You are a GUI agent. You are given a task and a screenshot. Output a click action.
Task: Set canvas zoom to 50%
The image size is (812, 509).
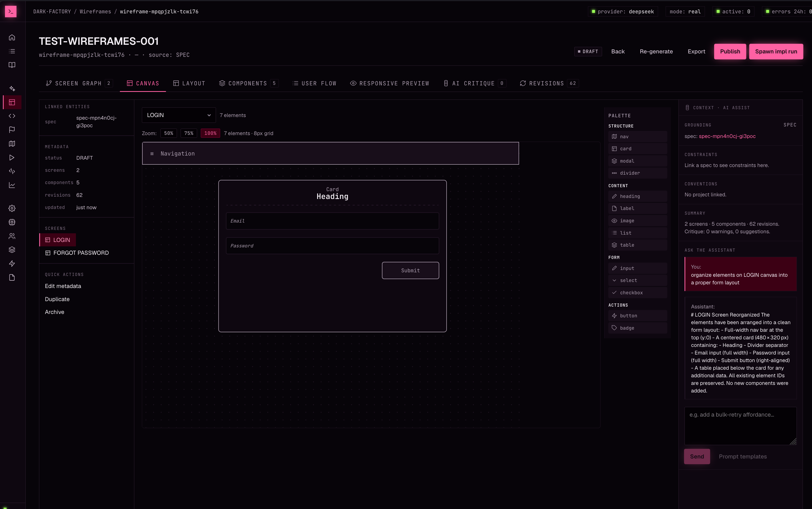(169, 133)
